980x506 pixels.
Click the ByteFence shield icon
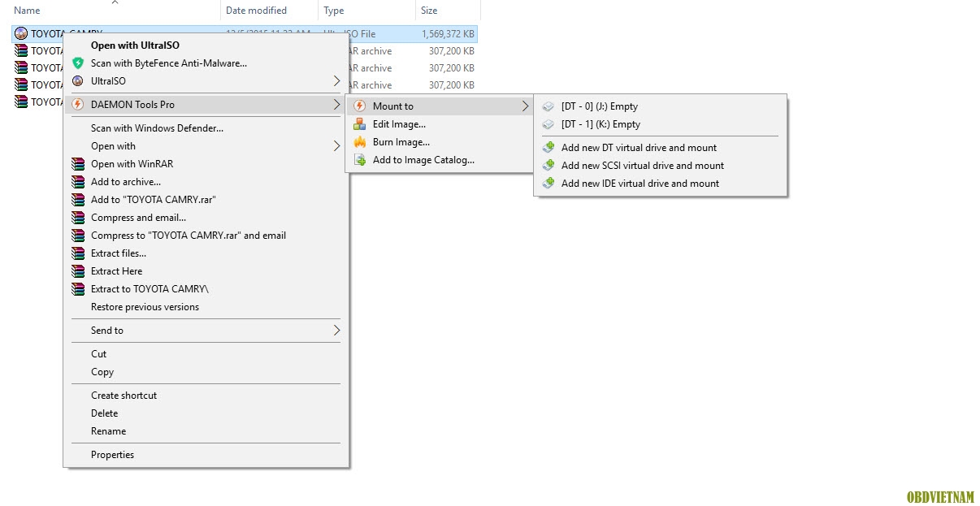coord(78,63)
